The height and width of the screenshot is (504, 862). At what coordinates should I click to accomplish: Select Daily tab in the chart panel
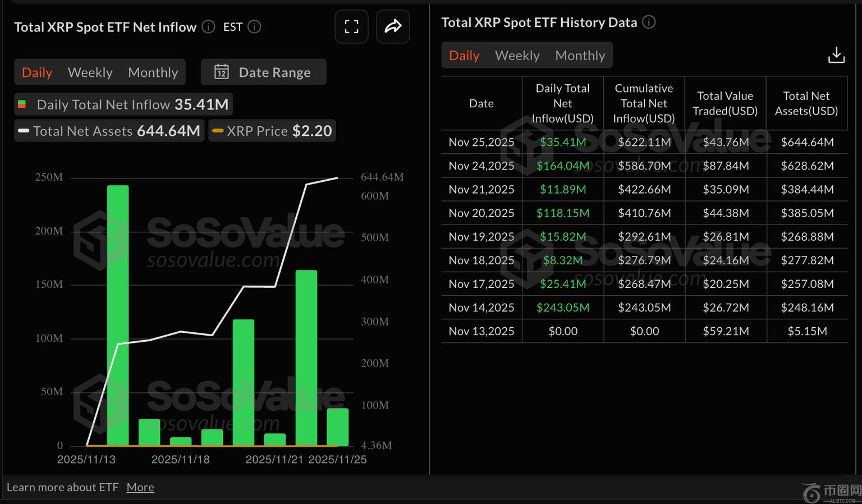click(x=37, y=72)
